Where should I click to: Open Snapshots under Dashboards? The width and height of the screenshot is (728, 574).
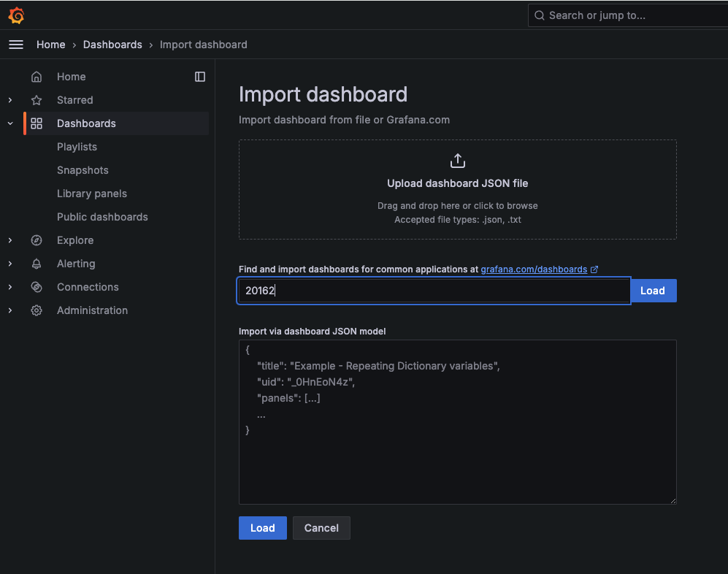(x=83, y=170)
